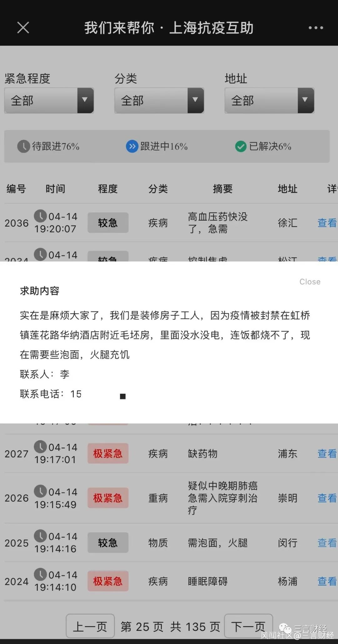The height and width of the screenshot is (644, 338).
Task: Open 查看 link for entry 2026
Action: pyautogui.click(x=327, y=498)
